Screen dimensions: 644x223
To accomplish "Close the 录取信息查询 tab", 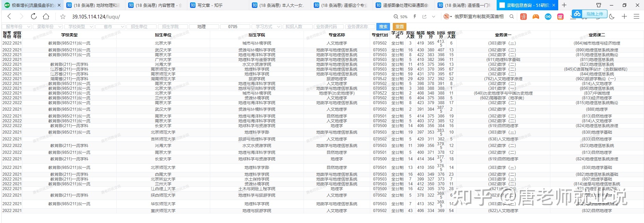I will 554,5.
